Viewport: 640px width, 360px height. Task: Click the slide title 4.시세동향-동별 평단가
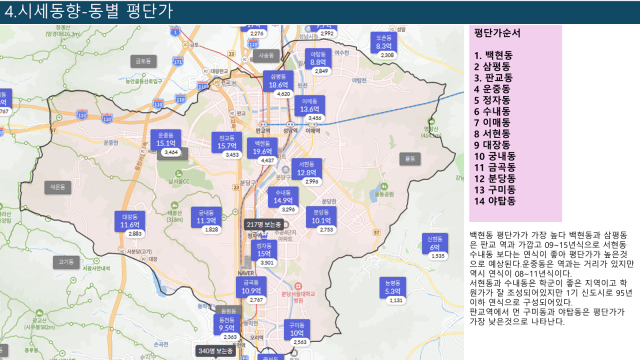click(89, 11)
